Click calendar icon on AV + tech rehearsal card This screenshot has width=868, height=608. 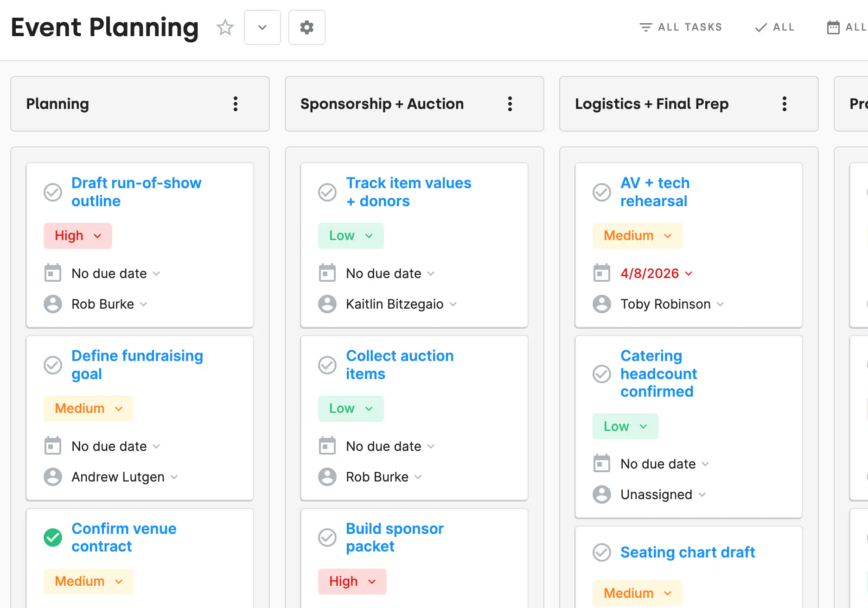602,273
